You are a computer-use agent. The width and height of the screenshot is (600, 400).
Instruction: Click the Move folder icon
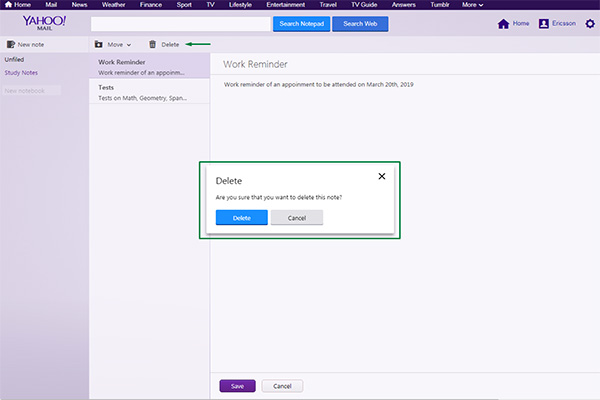[98, 44]
